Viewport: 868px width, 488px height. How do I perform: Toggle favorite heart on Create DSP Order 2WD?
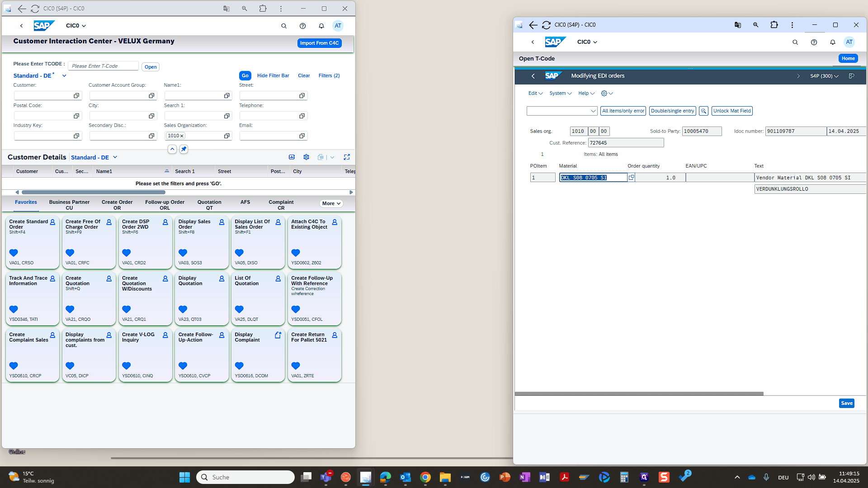pos(126,253)
